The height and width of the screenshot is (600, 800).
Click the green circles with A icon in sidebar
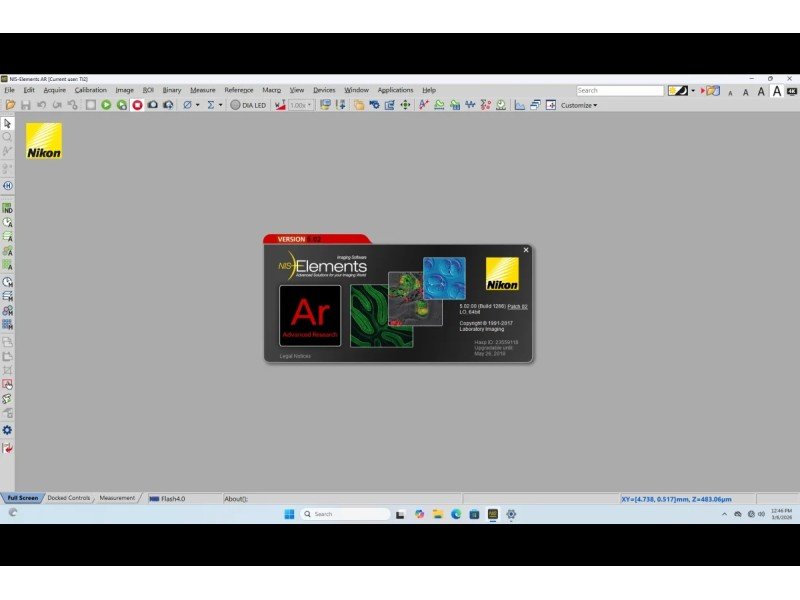[7, 251]
